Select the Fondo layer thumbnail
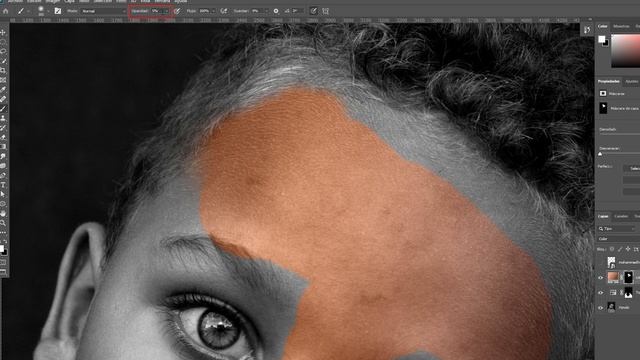Image resolution: width=640 pixels, height=360 pixels. tap(611, 307)
